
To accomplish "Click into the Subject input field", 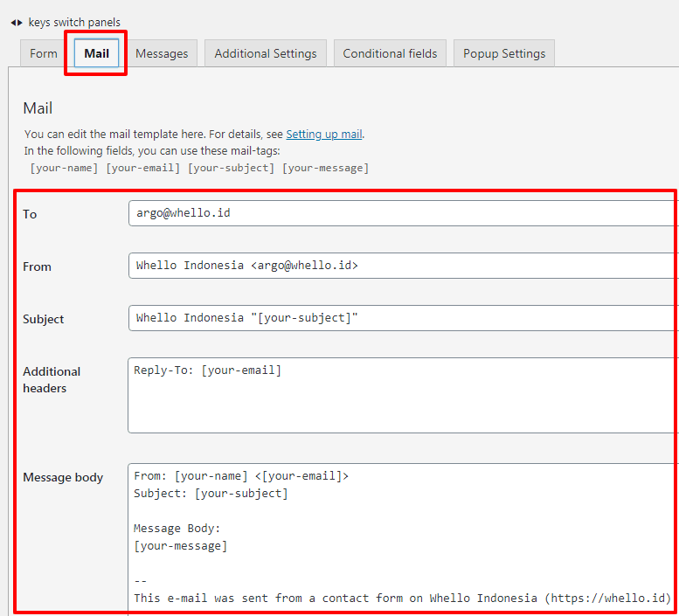I will [402, 318].
